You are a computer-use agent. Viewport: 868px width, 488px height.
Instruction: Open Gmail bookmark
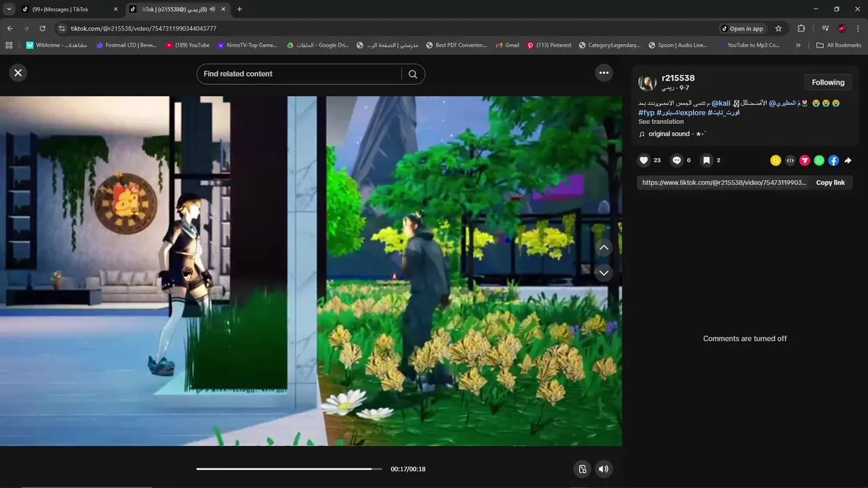(507, 45)
